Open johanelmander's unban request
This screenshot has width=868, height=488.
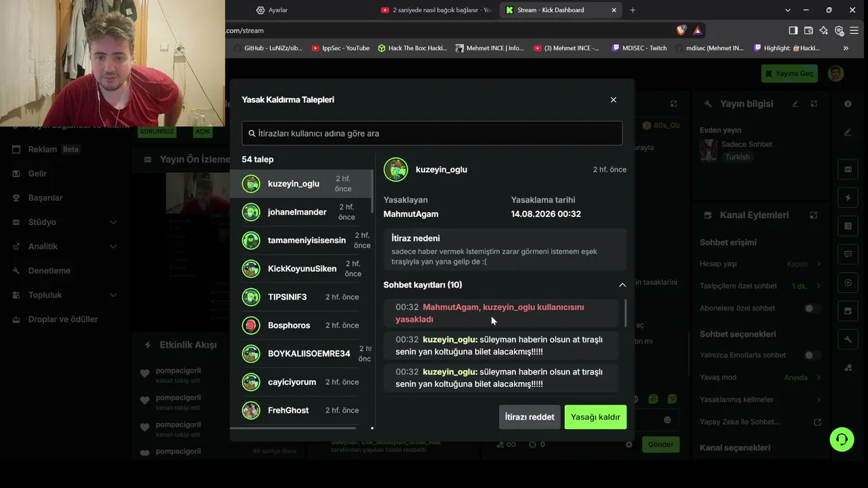click(x=301, y=212)
